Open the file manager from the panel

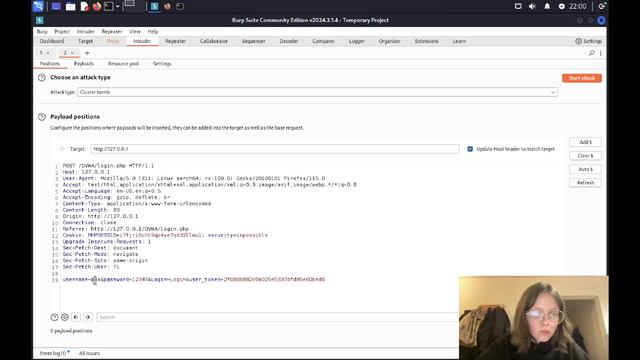click(x=70, y=7)
